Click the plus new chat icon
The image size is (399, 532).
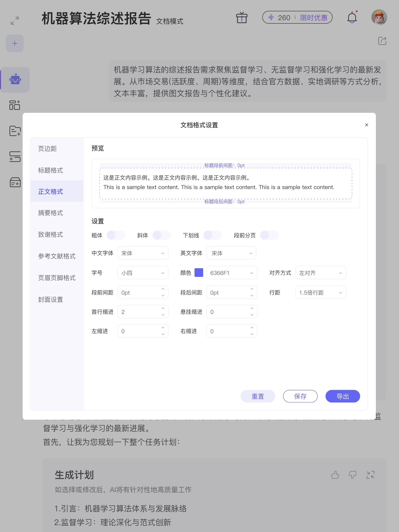tap(15, 44)
